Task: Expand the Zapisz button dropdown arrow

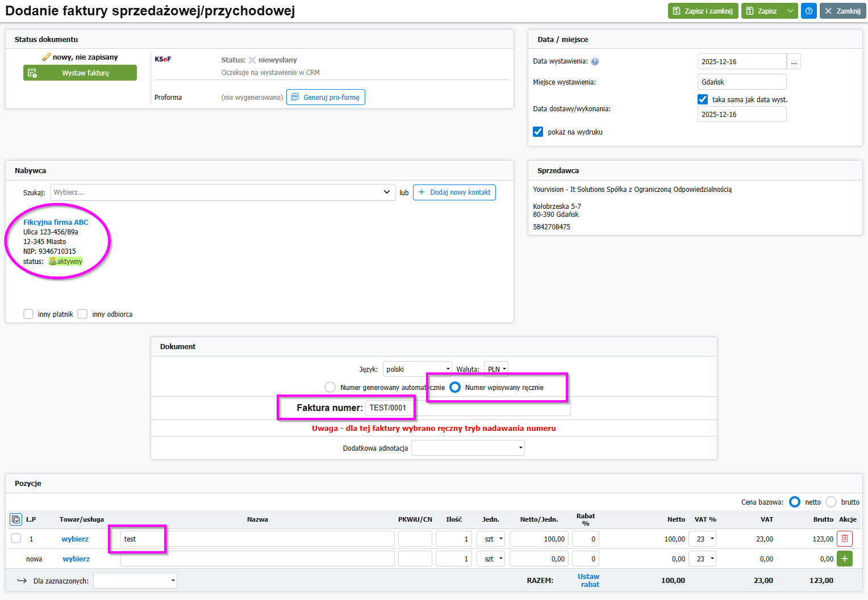Action: (790, 11)
